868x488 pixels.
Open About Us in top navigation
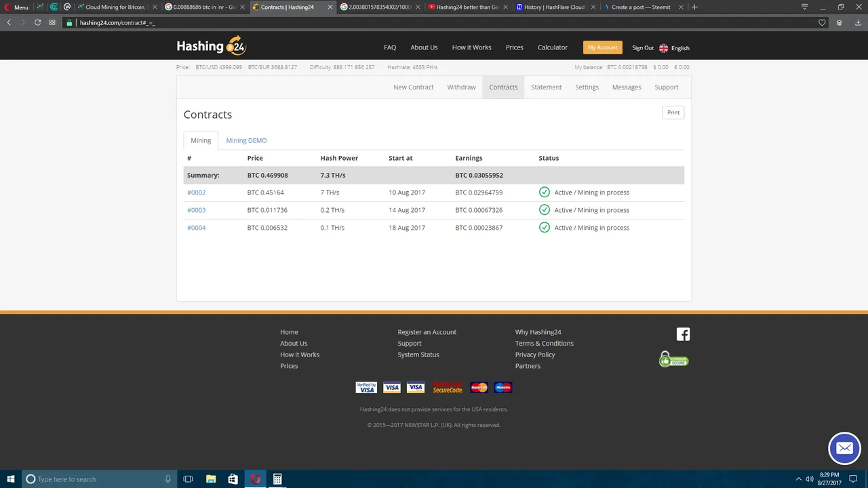tap(424, 47)
